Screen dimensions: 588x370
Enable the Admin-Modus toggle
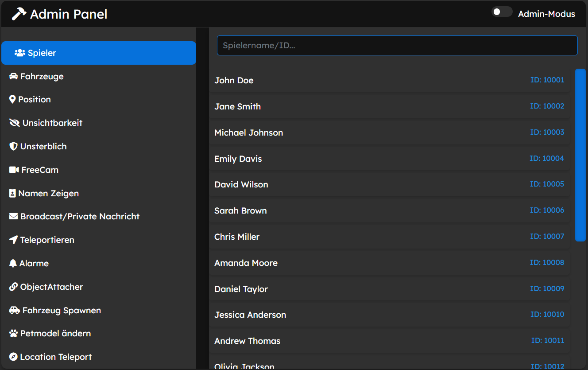502,12
